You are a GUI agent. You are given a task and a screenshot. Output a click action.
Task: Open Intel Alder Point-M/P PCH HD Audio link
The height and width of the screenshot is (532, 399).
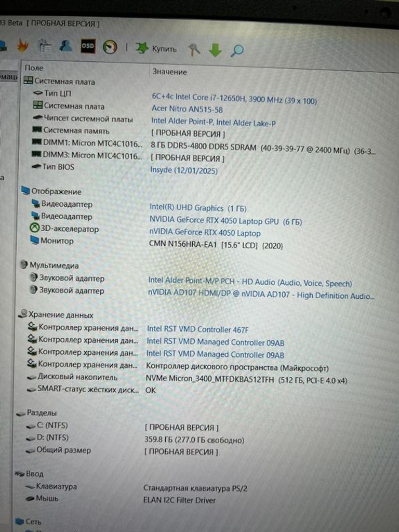250,282
